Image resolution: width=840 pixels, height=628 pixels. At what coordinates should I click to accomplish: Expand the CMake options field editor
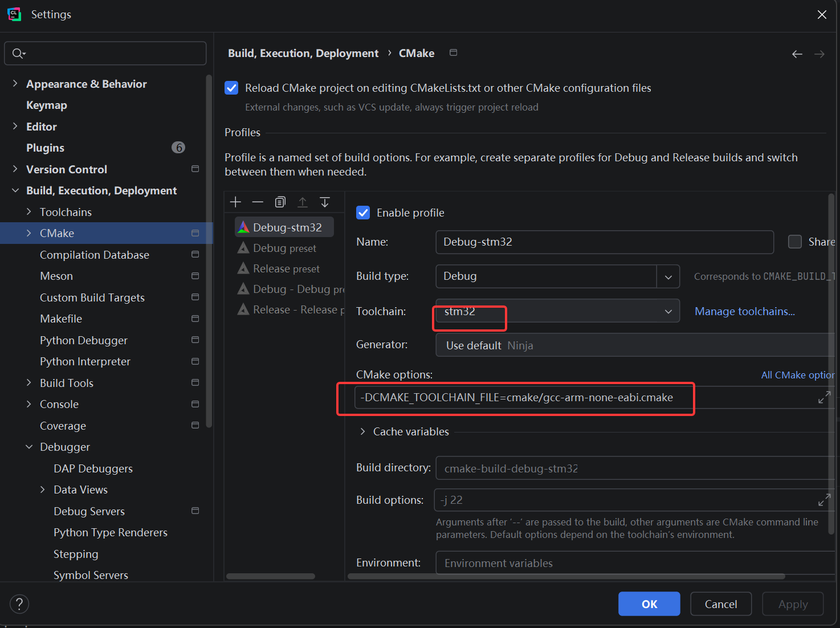click(x=824, y=397)
